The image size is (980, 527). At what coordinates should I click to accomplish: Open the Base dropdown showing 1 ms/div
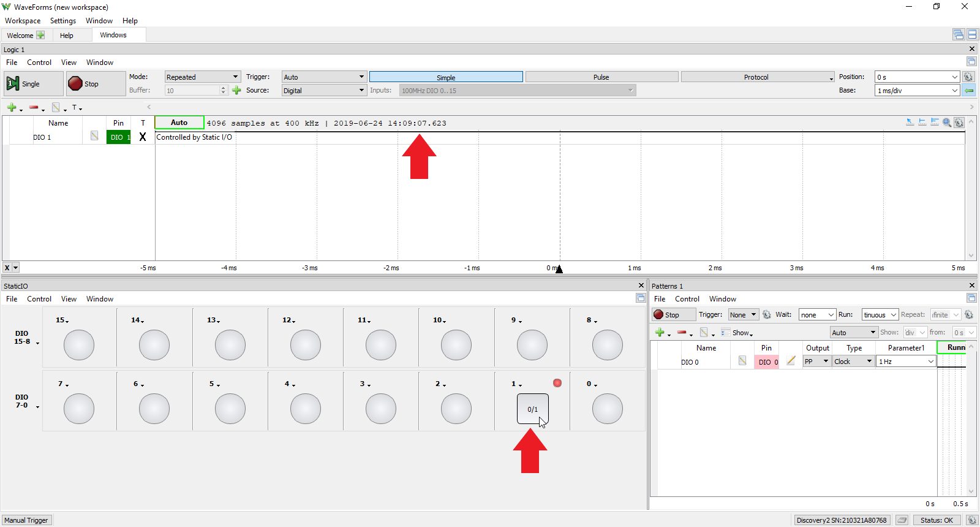[917, 91]
